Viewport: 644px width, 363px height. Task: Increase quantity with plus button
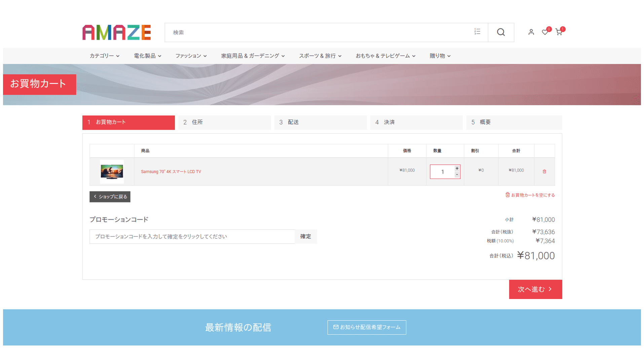tap(457, 168)
